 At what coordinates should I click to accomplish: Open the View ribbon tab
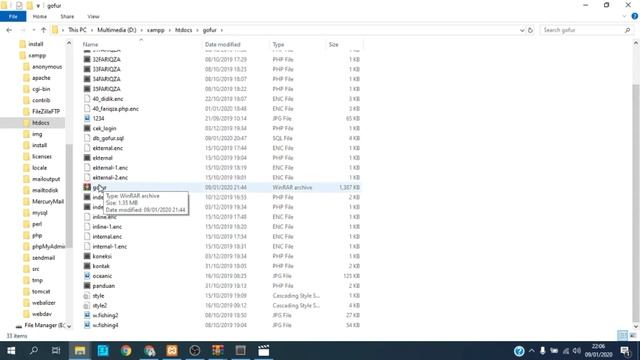[x=93, y=16]
